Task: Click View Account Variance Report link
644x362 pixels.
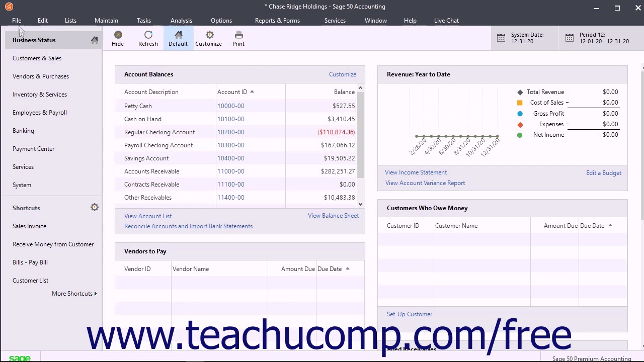Action: click(425, 183)
